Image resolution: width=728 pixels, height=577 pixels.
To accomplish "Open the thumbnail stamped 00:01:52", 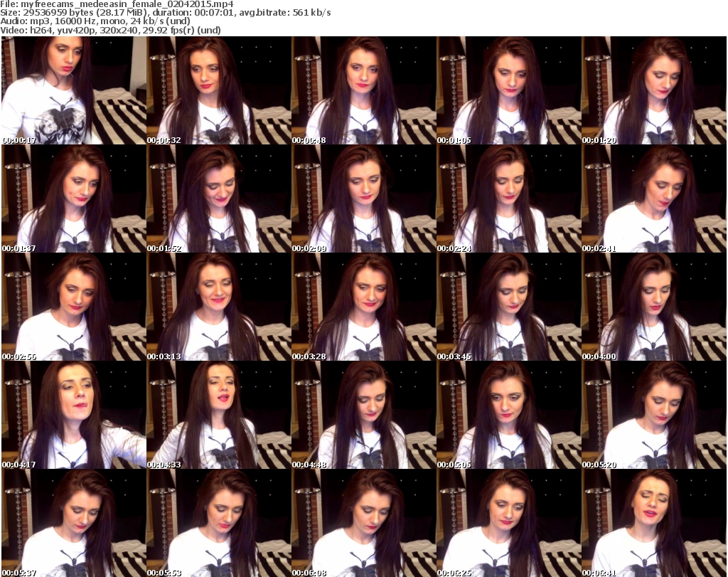I will coord(219,198).
